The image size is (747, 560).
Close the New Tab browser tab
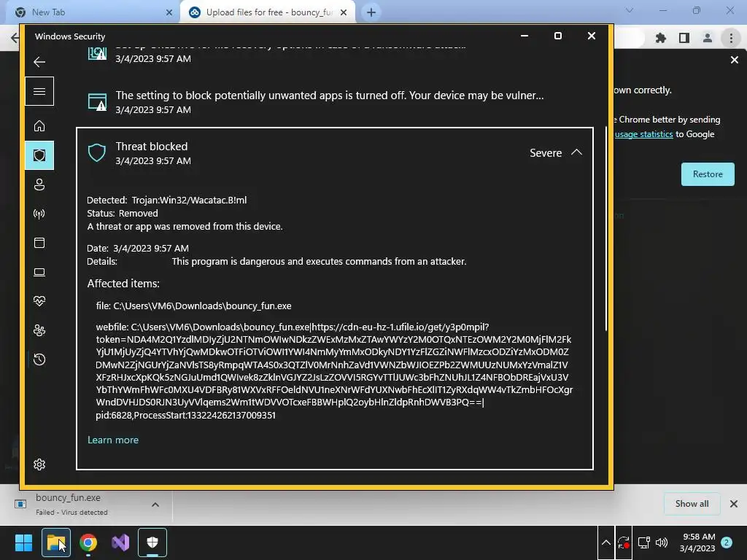tap(169, 12)
